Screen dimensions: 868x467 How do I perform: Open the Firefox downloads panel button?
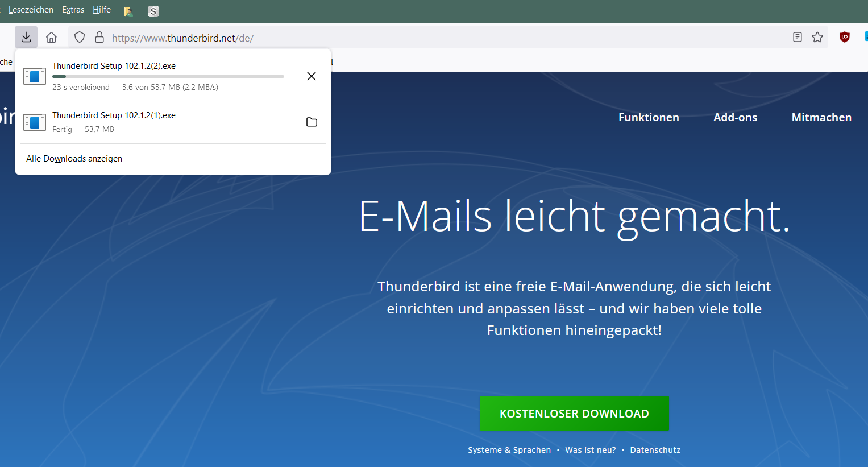pyautogui.click(x=26, y=37)
